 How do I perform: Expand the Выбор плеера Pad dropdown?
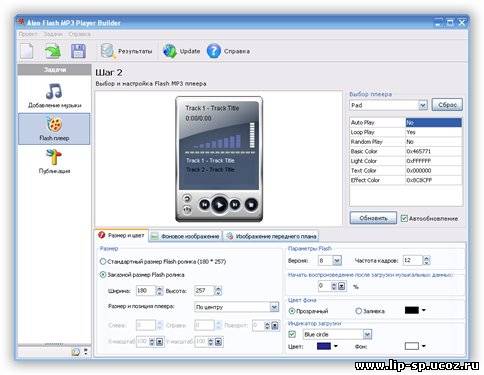(x=423, y=105)
